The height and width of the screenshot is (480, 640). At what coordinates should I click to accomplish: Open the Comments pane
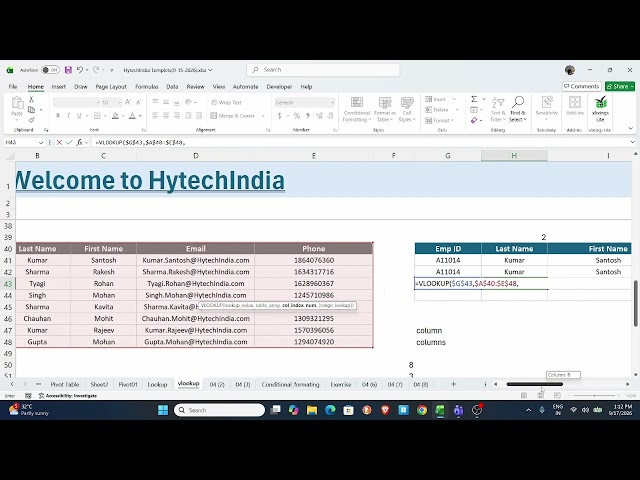tap(582, 87)
